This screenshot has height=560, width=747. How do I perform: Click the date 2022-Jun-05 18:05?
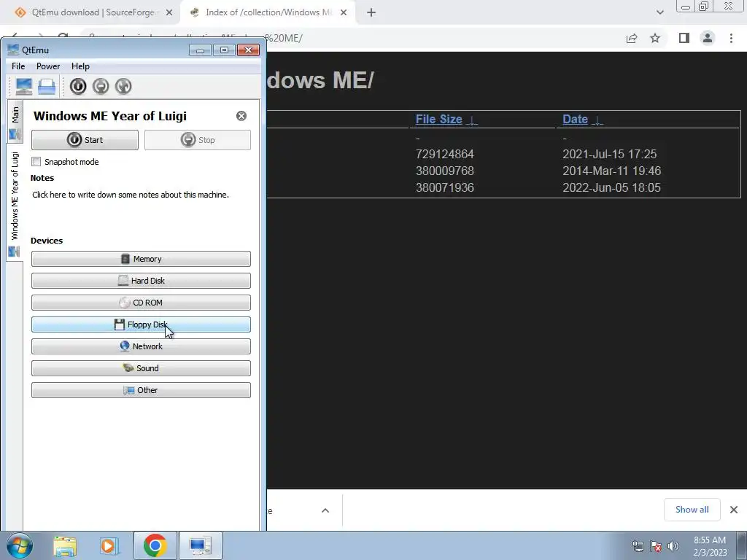coord(612,187)
